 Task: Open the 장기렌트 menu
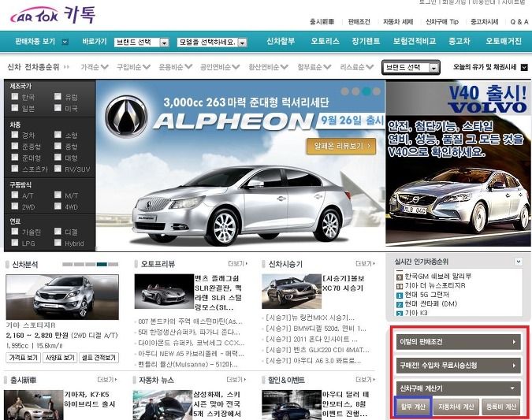pyautogui.click(x=366, y=42)
